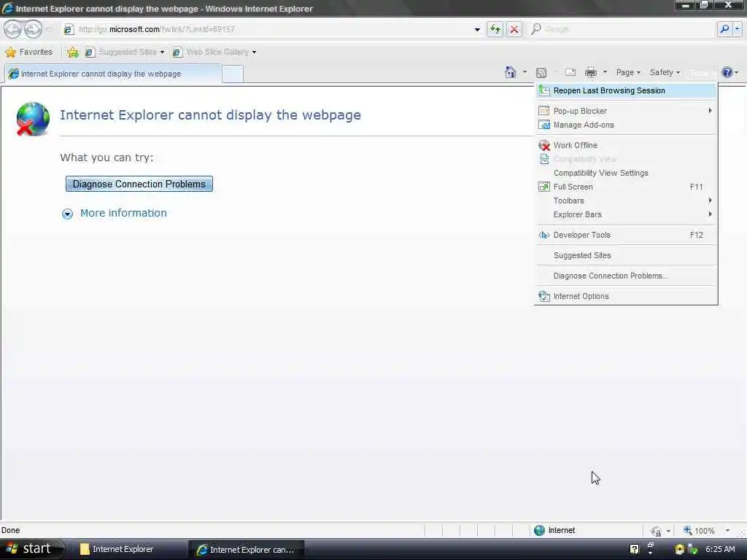Expand the Home button dropdown arrow
Viewport: 747px width, 560px height.
tap(525, 72)
